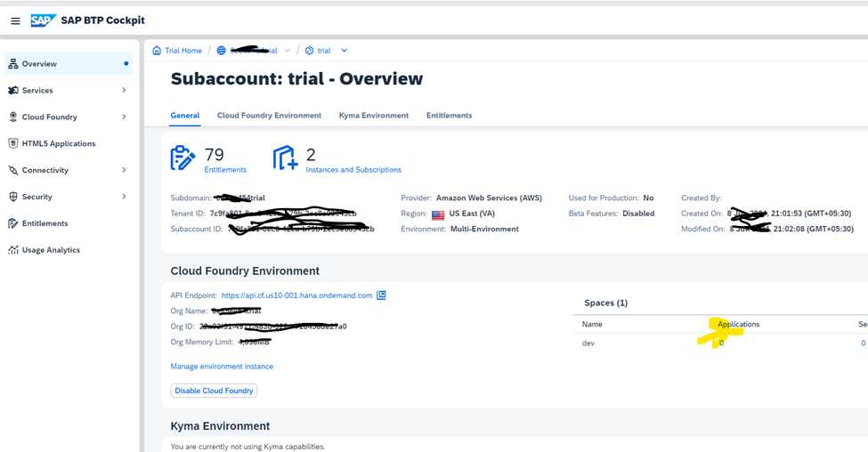The width and height of the screenshot is (868, 452).
Task: Select the Connectivity plug icon
Action: tap(13, 170)
